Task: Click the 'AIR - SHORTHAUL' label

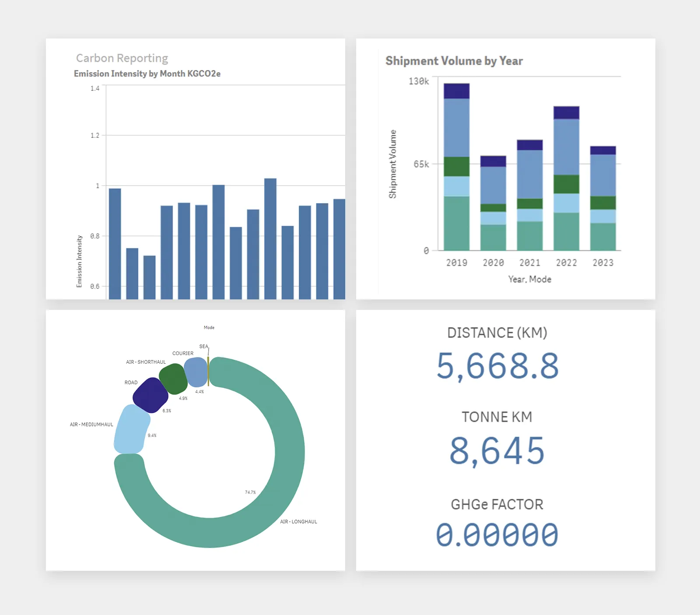Action: point(146,362)
